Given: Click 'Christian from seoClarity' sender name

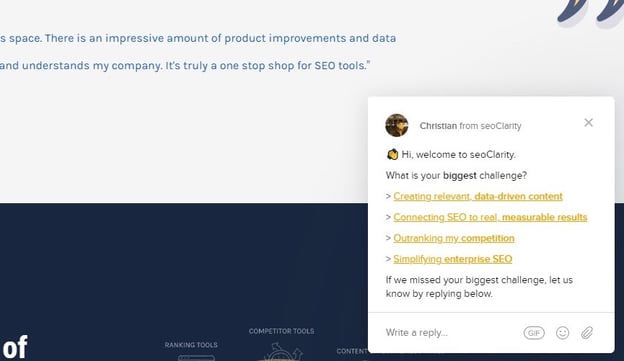Looking at the screenshot, I should point(470,126).
